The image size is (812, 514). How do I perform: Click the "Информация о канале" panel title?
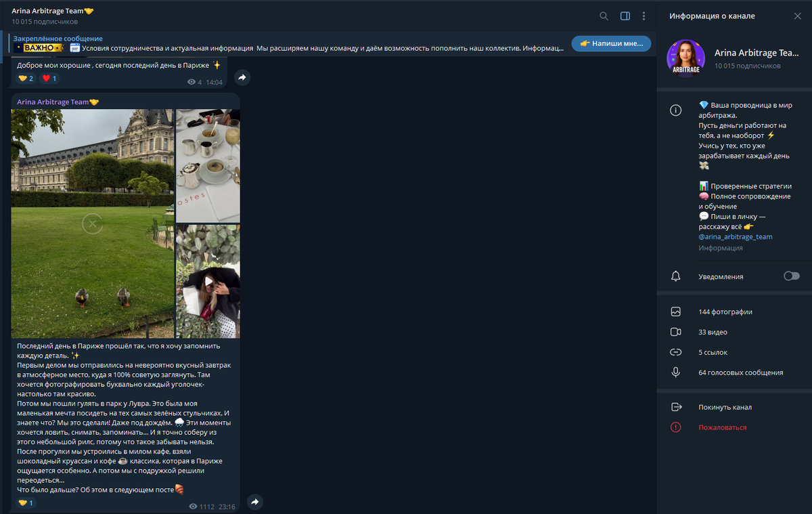pyautogui.click(x=712, y=16)
